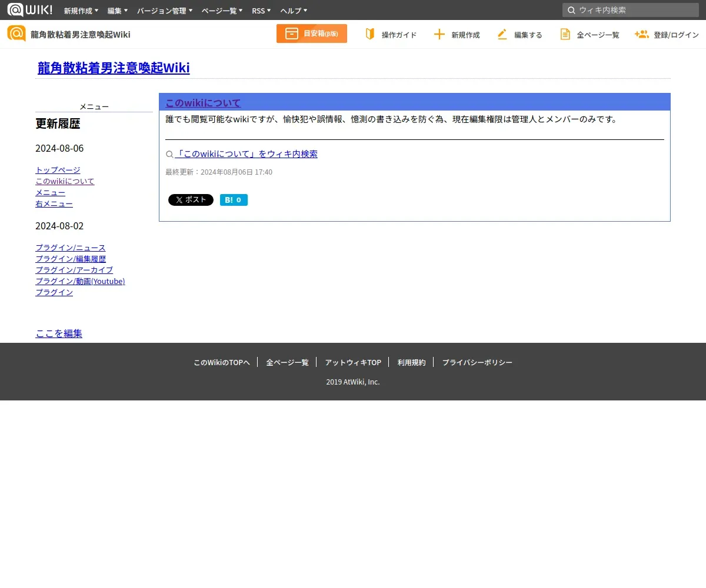This screenshot has height=588, width=706.
Task: Open プライバシーポリシー footer link
Action: coord(477,362)
